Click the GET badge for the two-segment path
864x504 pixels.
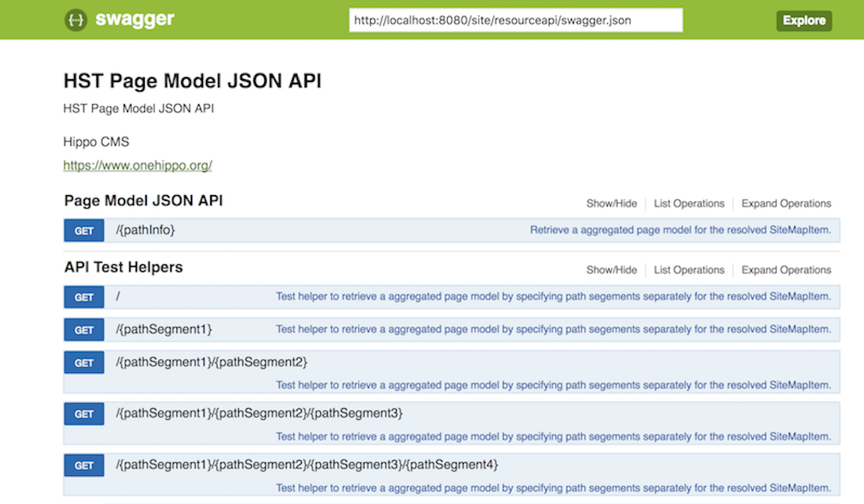tap(84, 362)
